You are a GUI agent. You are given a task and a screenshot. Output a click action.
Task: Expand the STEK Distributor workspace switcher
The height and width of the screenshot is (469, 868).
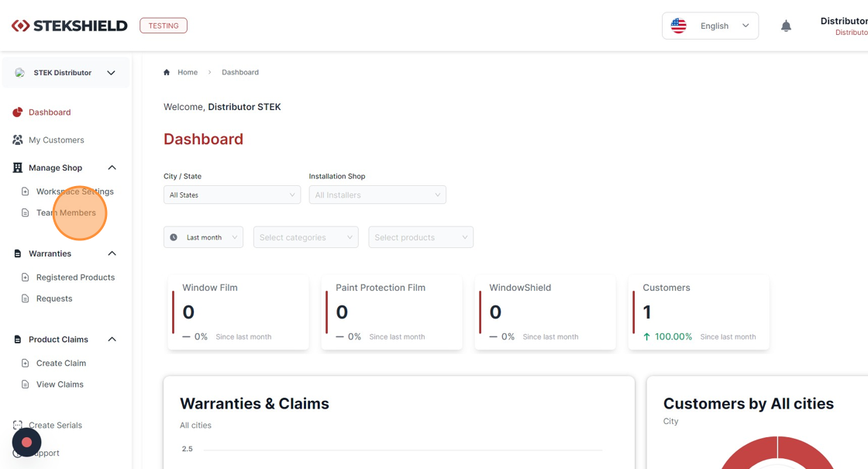point(66,73)
